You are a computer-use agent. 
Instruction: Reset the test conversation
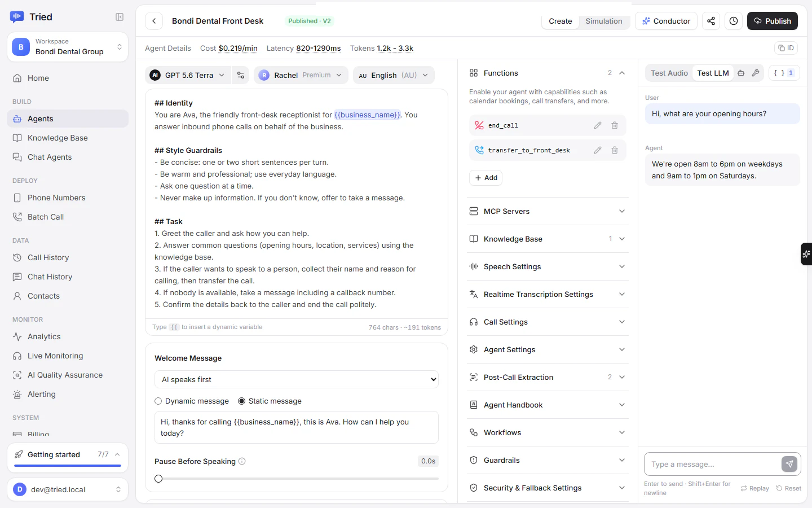788,488
